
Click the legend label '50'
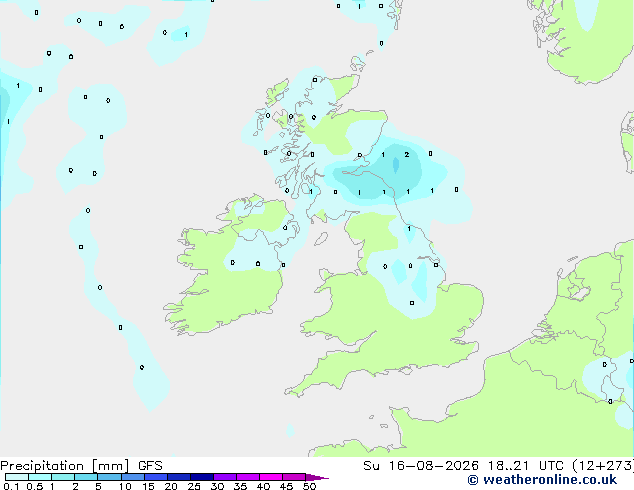click(309, 486)
